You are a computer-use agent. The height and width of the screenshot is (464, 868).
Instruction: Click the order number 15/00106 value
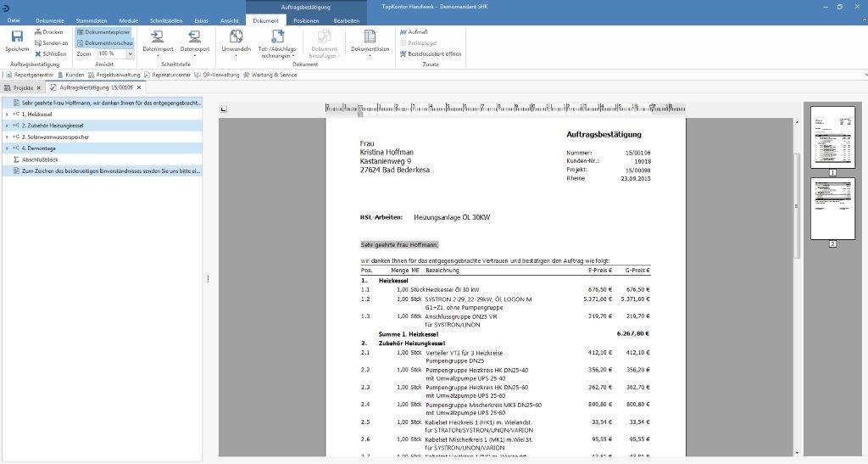pos(637,153)
